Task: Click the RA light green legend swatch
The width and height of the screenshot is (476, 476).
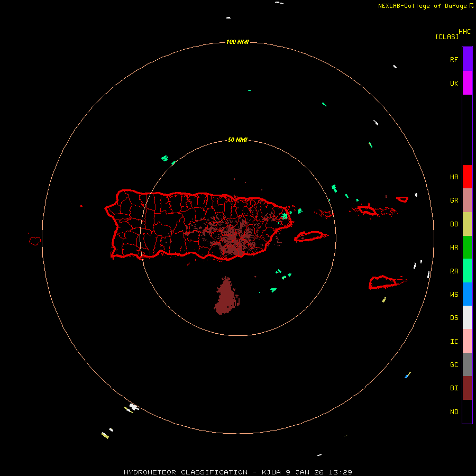Action: tap(467, 271)
